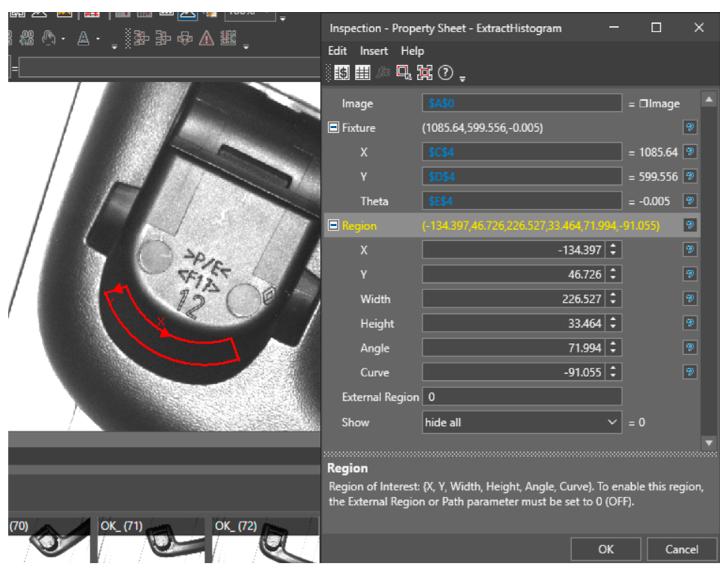Click the table grid icon in property sheet
The image size is (728, 574).
coord(362,73)
